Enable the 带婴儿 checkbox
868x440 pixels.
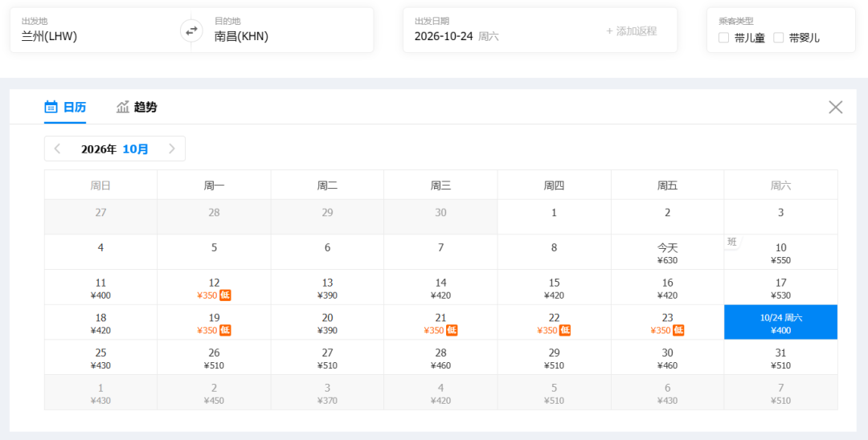click(778, 38)
